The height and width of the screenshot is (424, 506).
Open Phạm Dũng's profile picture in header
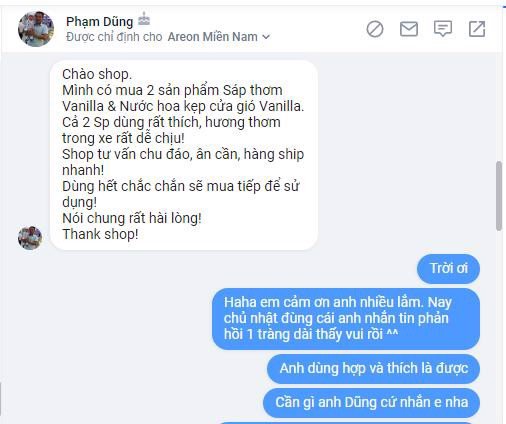(36, 29)
